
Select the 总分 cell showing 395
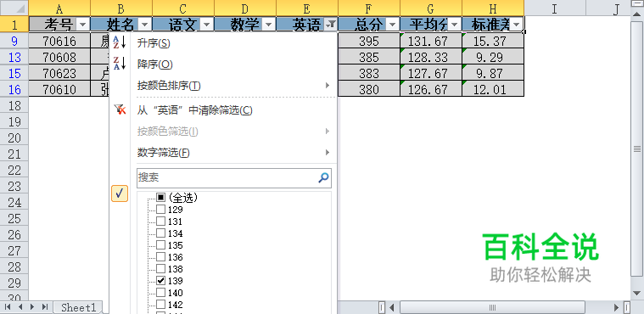369,41
